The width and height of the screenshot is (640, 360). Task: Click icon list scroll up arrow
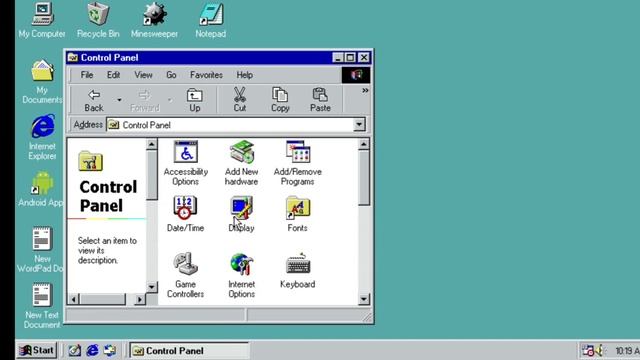tap(364, 144)
